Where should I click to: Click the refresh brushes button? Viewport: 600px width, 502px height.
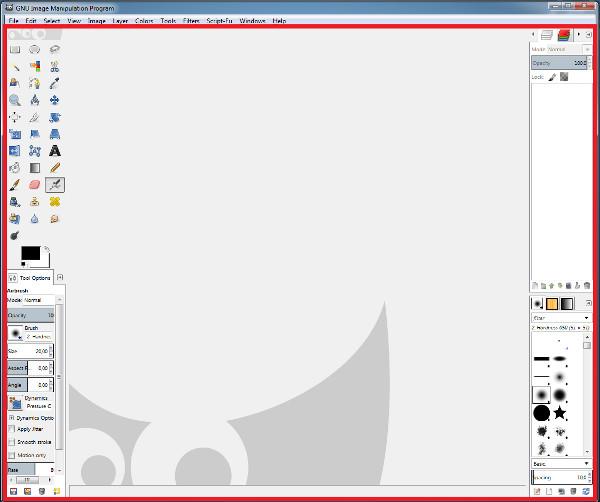(586, 491)
